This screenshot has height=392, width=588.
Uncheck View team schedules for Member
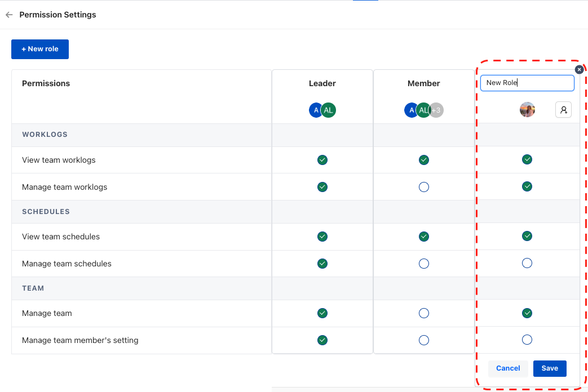[x=424, y=237]
